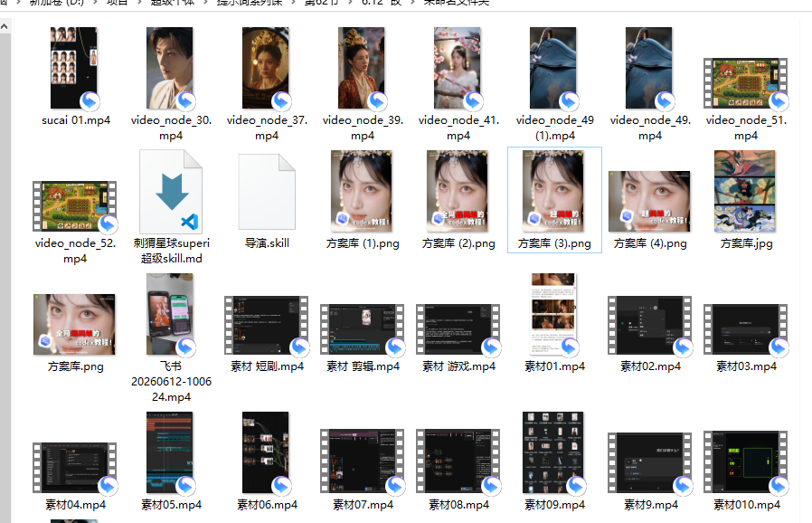The height and width of the screenshot is (523, 812).
Task: Select the 素材09.mp4 grid thumbnail
Action: click(553, 452)
